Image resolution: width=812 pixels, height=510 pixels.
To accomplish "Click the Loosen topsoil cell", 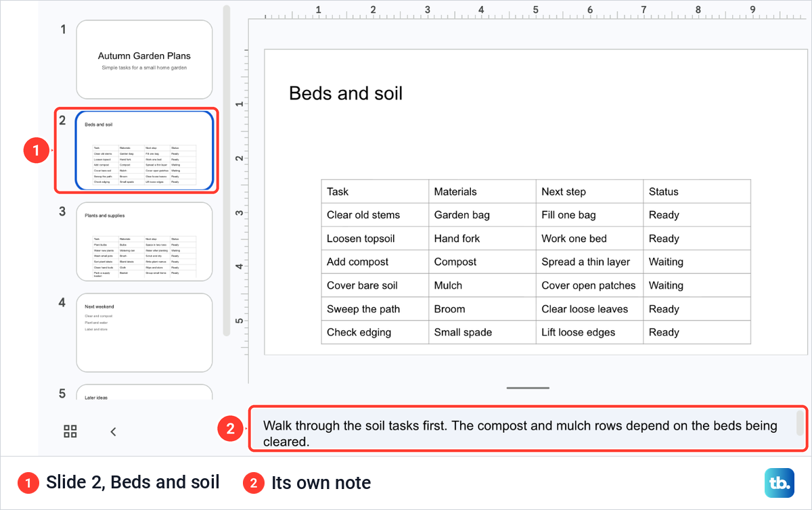I will click(x=375, y=239).
